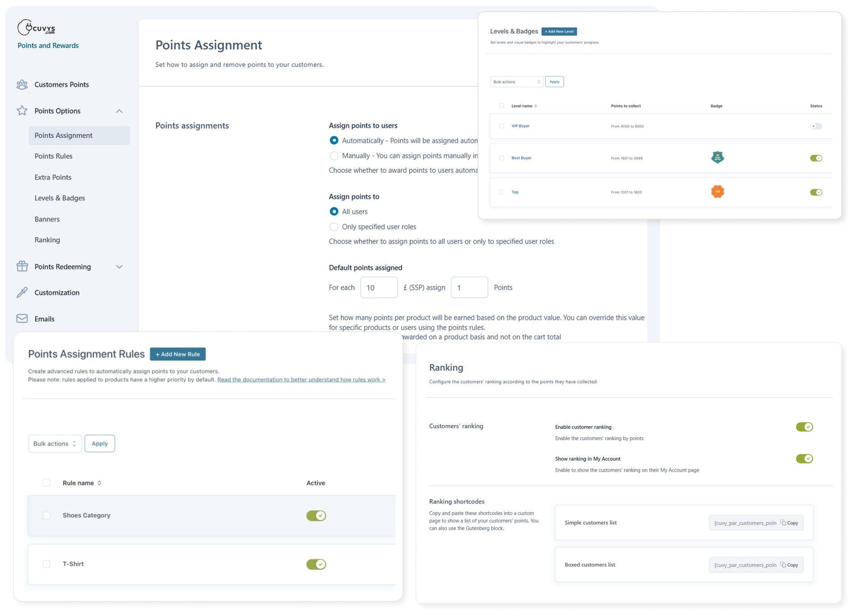Turn off Enable customer ranking toggle

(804, 427)
